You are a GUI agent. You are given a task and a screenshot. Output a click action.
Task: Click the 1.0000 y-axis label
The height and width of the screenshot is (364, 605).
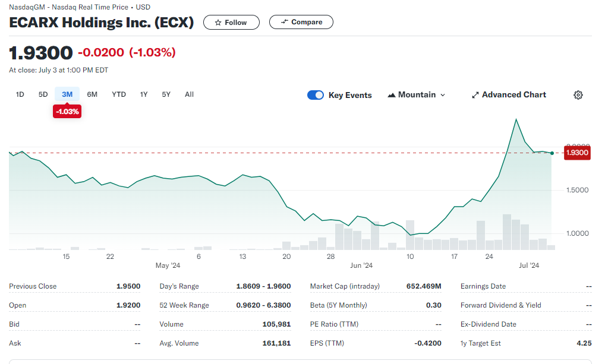(x=577, y=233)
